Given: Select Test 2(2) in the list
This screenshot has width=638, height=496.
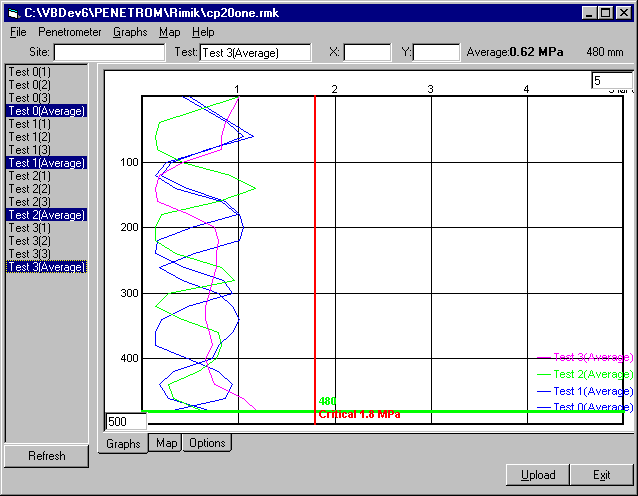Looking at the screenshot, I should pos(46,189).
